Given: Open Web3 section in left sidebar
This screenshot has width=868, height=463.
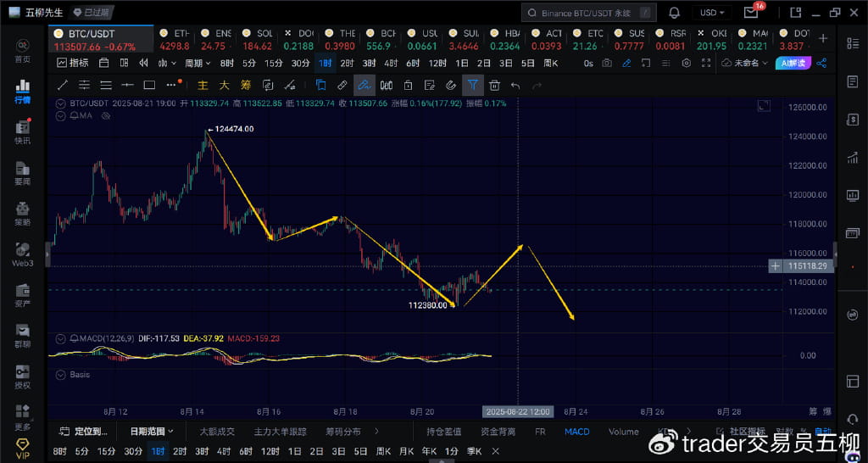Looking at the screenshot, I should click(x=23, y=254).
